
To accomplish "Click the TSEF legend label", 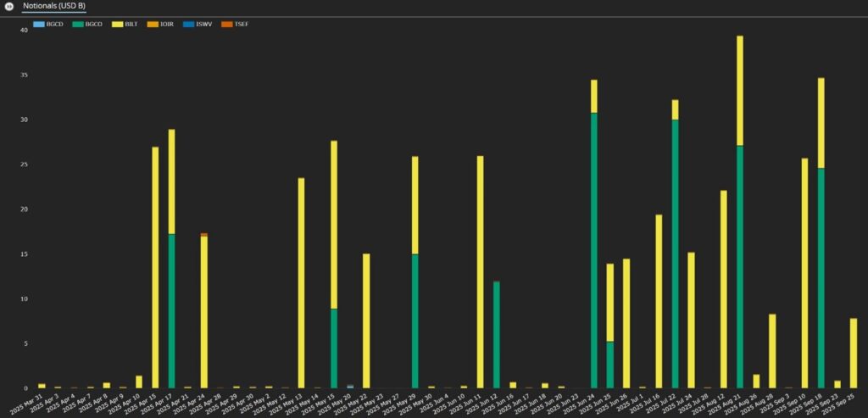I will pos(239,24).
